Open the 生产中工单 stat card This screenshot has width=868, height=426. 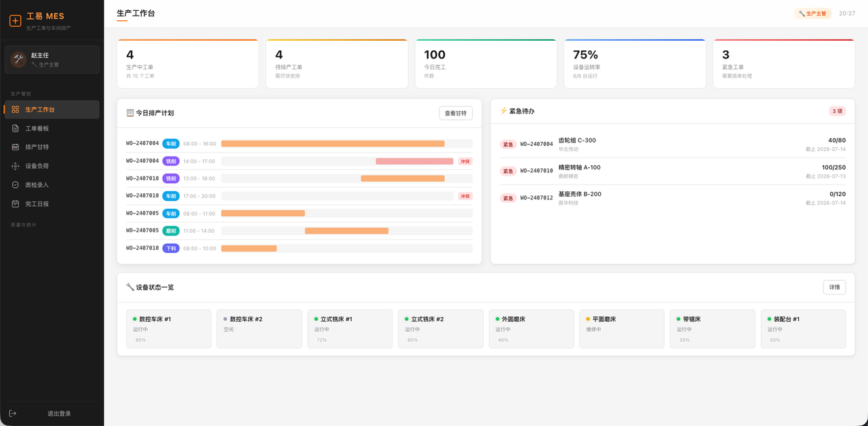coord(188,64)
